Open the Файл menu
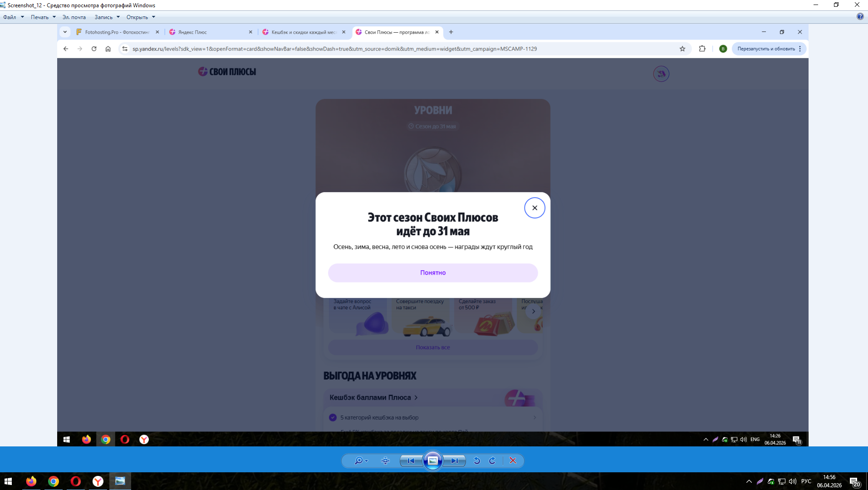This screenshot has height=490, width=868. coord(13,17)
